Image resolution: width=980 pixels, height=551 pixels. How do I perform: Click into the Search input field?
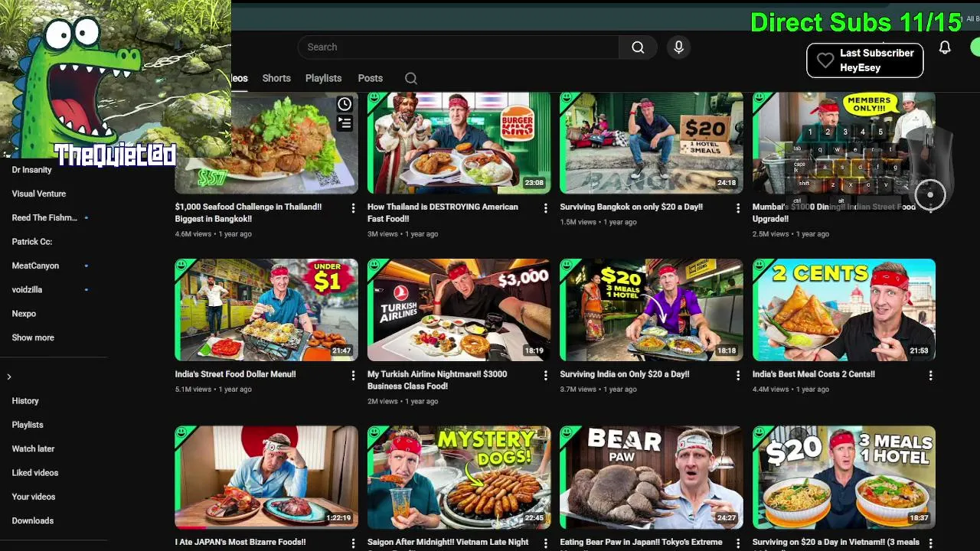tap(458, 47)
